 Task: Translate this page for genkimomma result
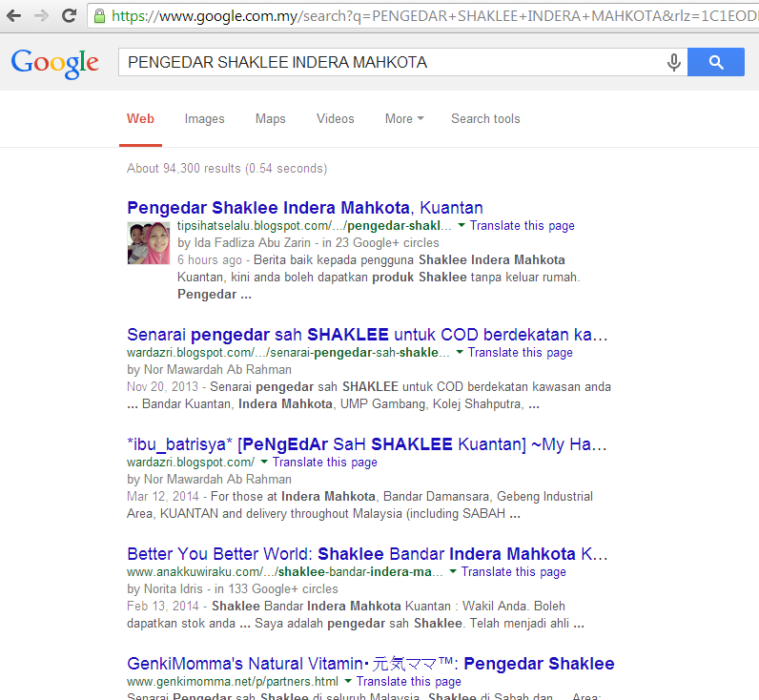(x=408, y=682)
